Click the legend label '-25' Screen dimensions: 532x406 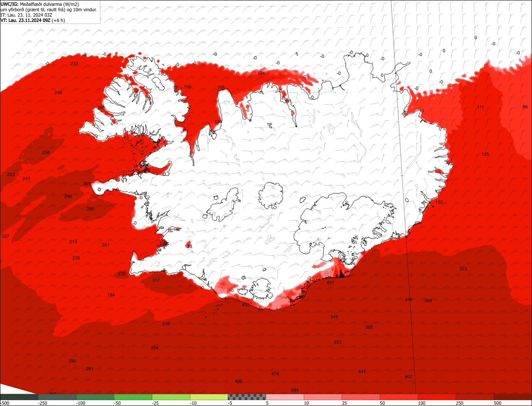(155, 403)
